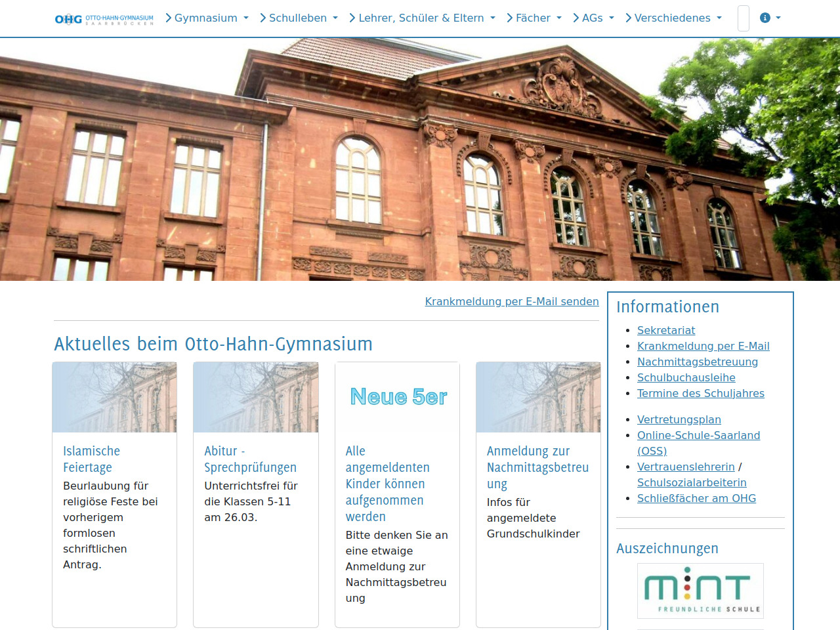Open the Fächer navigation menu
Screen dimensions: 840x630
[x=534, y=18]
